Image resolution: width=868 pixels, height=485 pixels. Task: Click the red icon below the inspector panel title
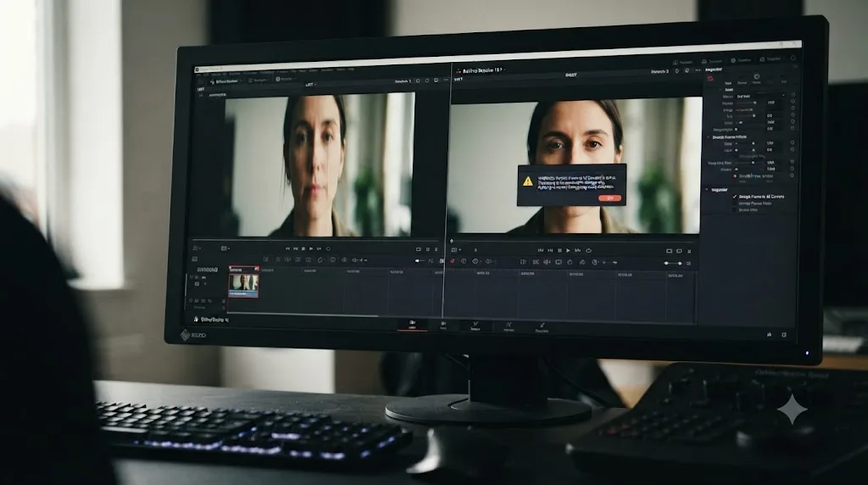coord(710,78)
